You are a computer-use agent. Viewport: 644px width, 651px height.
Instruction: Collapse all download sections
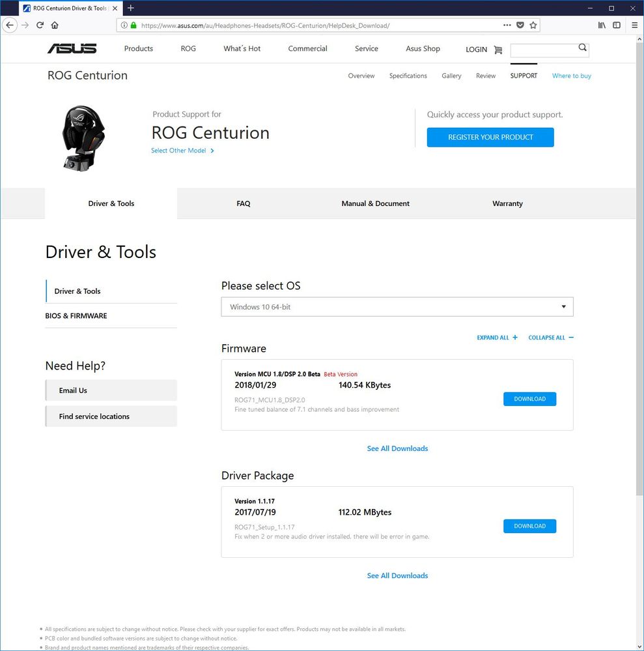pyautogui.click(x=551, y=338)
